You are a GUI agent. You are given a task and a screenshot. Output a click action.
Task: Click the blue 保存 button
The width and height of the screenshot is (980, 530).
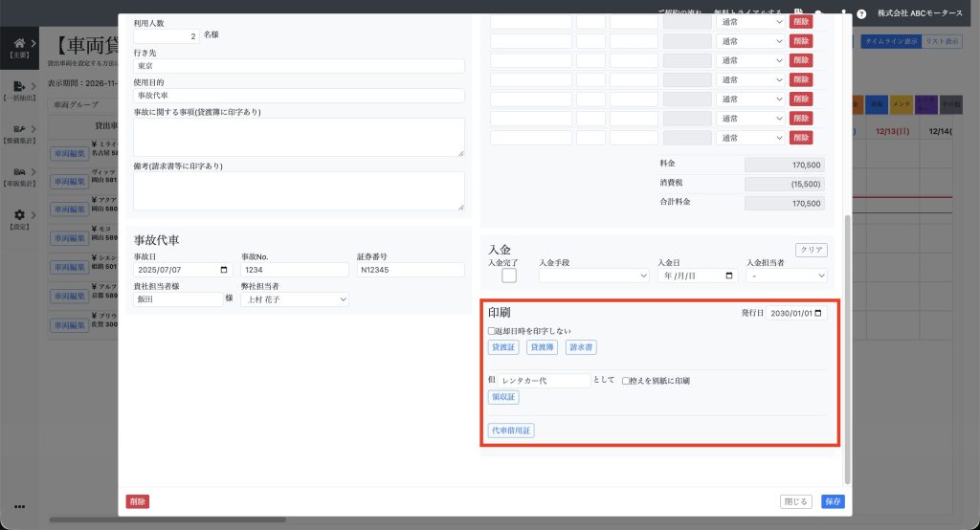pos(833,501)
